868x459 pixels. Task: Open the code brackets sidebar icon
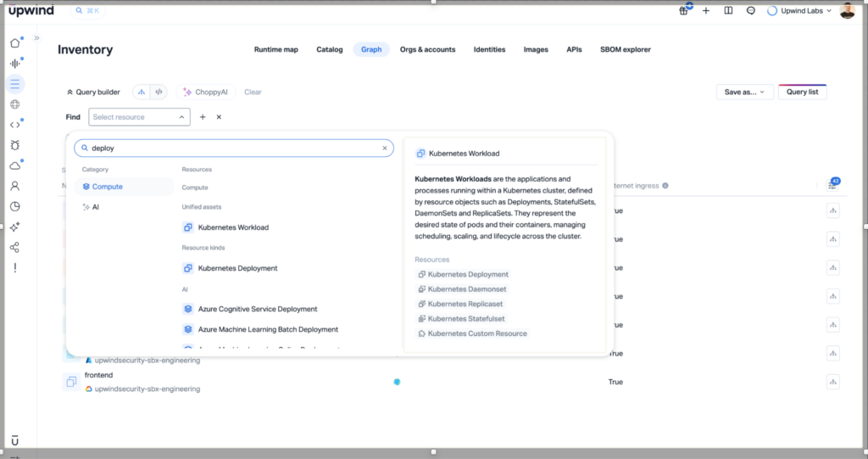pos(15,125)
